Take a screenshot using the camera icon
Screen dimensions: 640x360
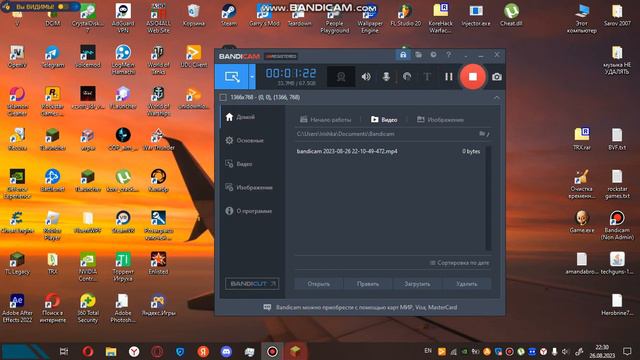point(496,76)
